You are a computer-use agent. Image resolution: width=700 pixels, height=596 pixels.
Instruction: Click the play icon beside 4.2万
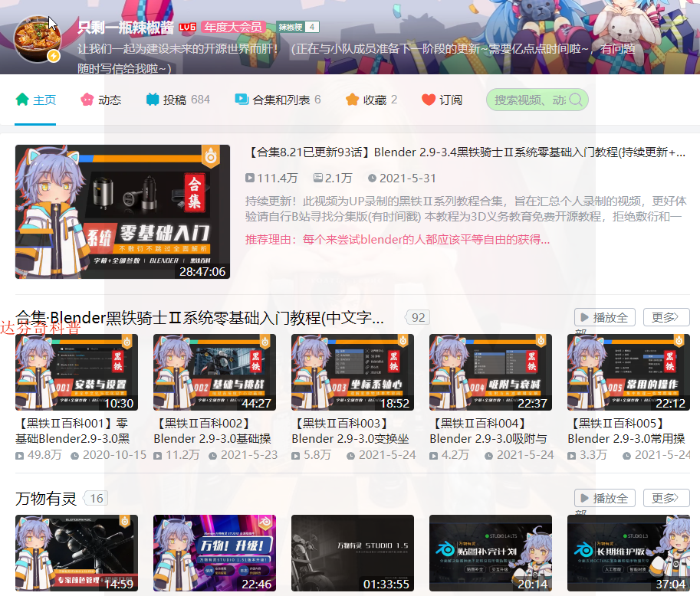click(x=433, y=456)
